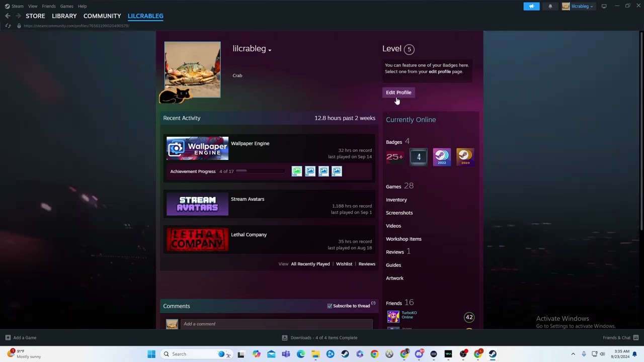
Task: Open the Lethal Company game icon
Action: [197, 240]
